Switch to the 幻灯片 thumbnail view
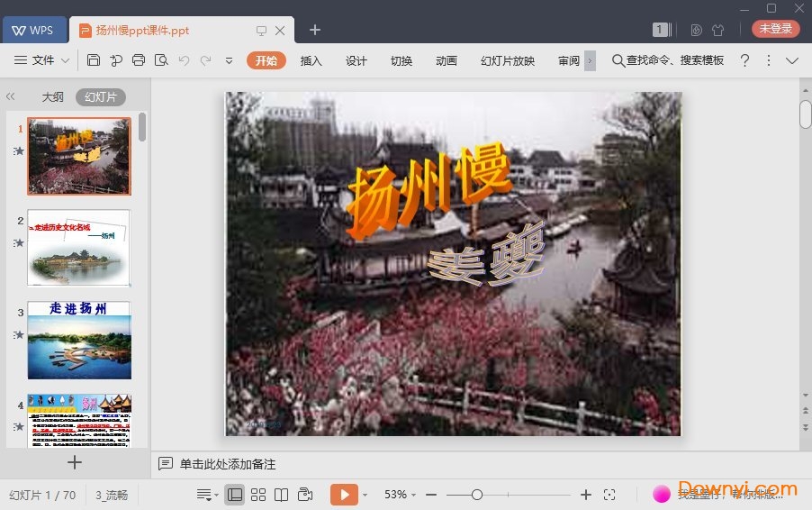This screenshot has width=812, height=510. point(101,97)
